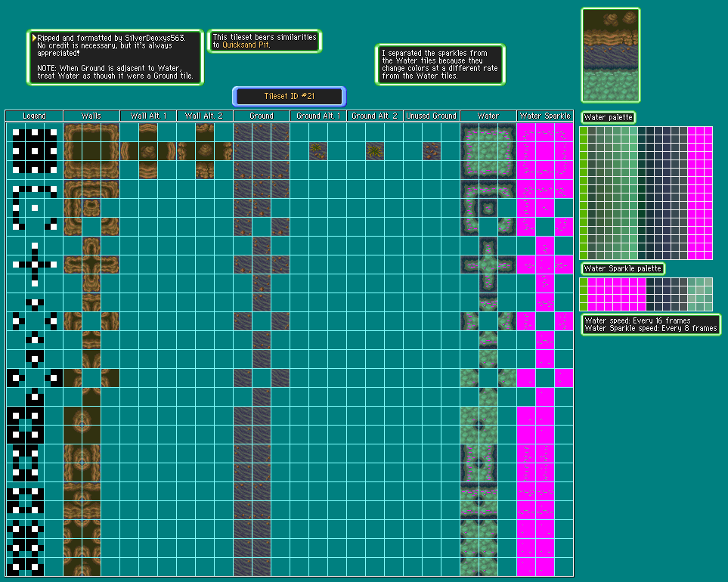728x582 pixels.
Task: Click the top tile under Wall Alt. 1
Action: click(x=148, y=132)
